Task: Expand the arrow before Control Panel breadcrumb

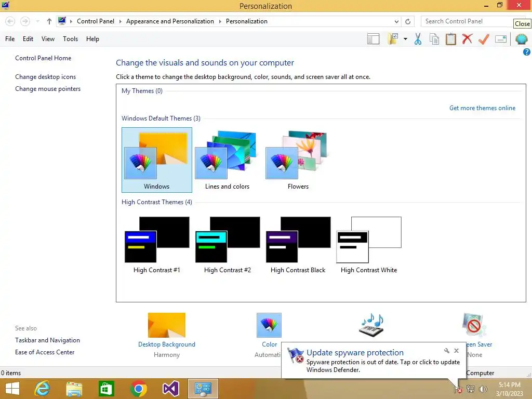Action: click(71, 21)
